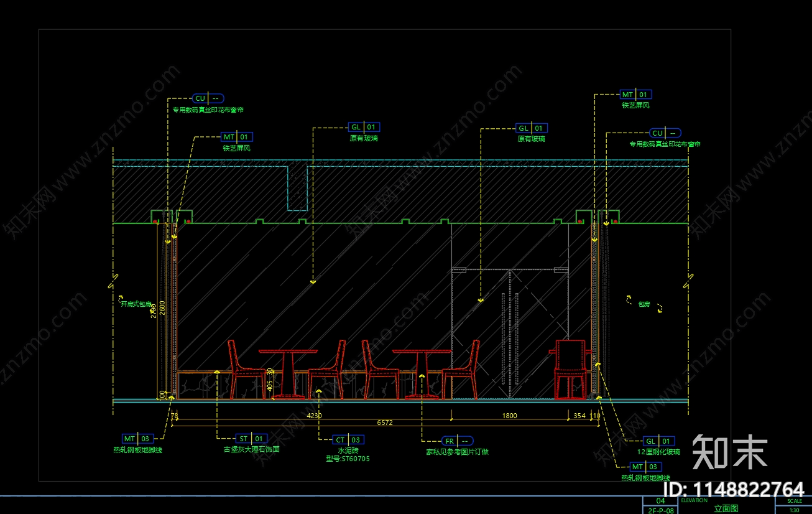Viewport: 812px width, 514px height.
Task: Click the text 古堡灰大理石饰面
Action: click(x=252, y=449)
